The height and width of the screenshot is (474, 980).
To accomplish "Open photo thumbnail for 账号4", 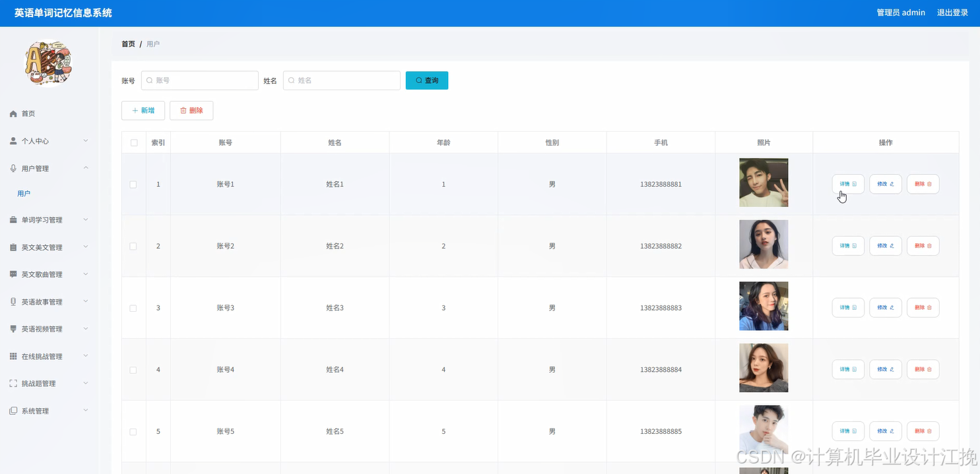I will pyautogui.click(x=764, y=368).
